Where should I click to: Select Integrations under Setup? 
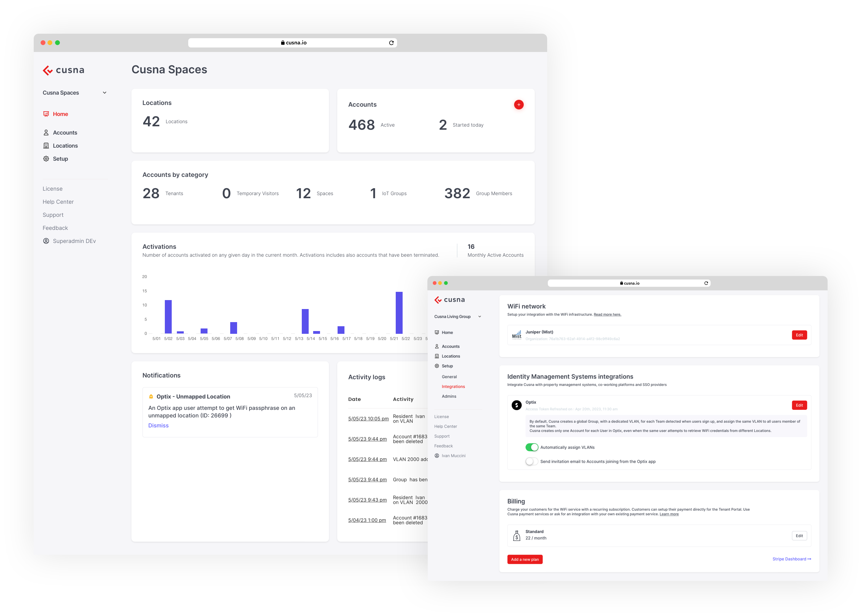tap(453, 386)
